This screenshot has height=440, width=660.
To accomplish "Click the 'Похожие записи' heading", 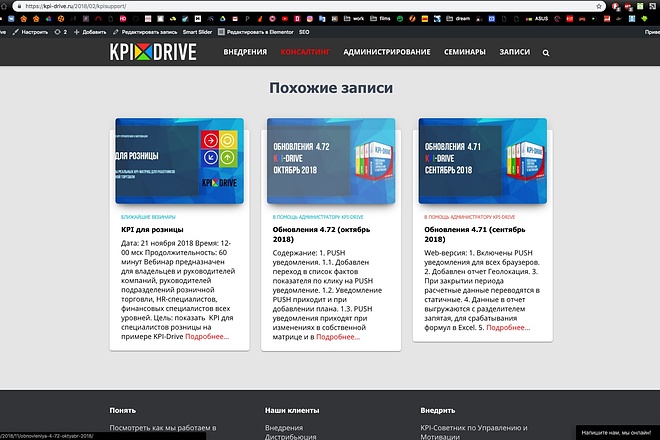I will pos(331,88).
